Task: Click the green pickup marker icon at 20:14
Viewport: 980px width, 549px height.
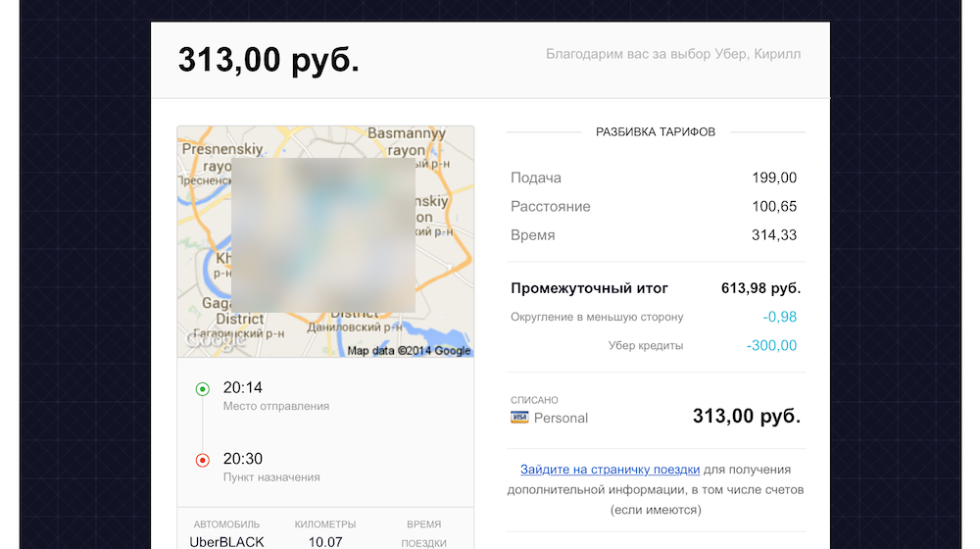Action: pyautogui.click(x=203, y=389)
